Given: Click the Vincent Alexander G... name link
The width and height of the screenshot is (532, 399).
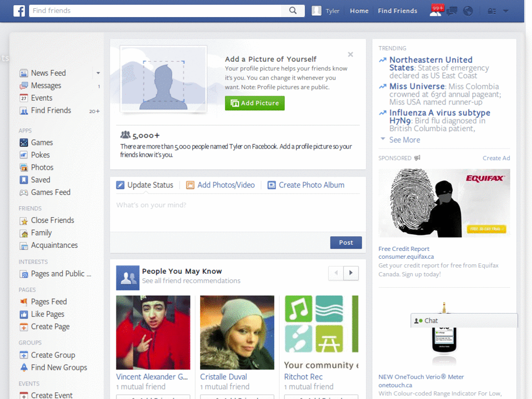Looking at the screenshot, I should pos(152,377).
